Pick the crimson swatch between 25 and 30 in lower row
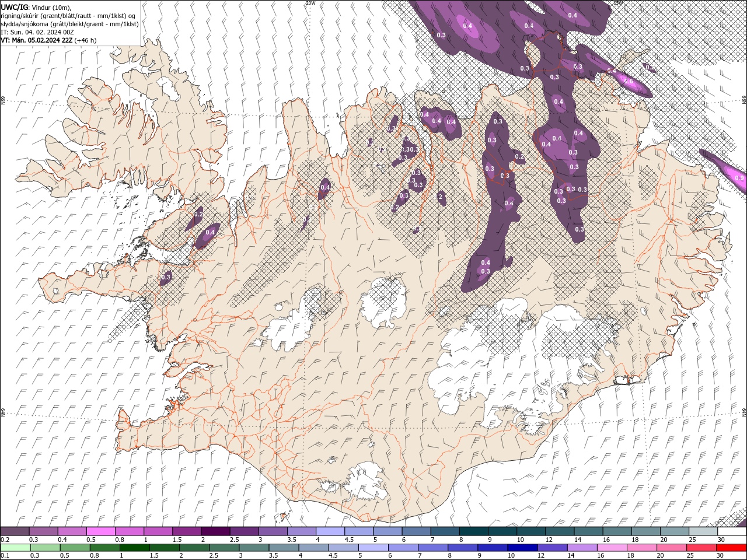 click(701, 547)
